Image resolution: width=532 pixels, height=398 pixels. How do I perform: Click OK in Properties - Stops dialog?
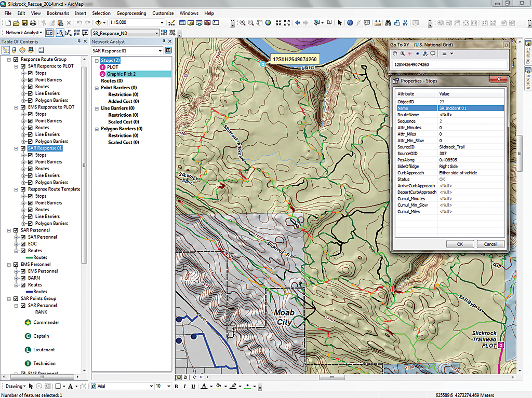(x=460, y=244)
